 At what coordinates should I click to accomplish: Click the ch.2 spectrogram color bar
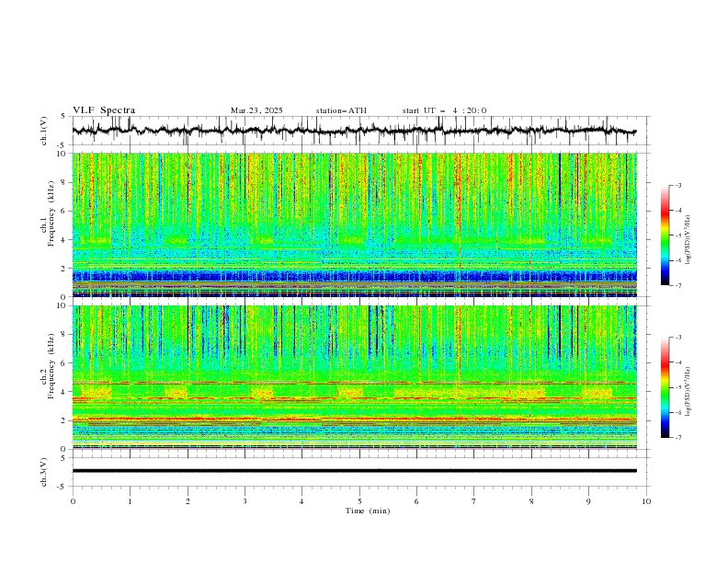[665, 387]
